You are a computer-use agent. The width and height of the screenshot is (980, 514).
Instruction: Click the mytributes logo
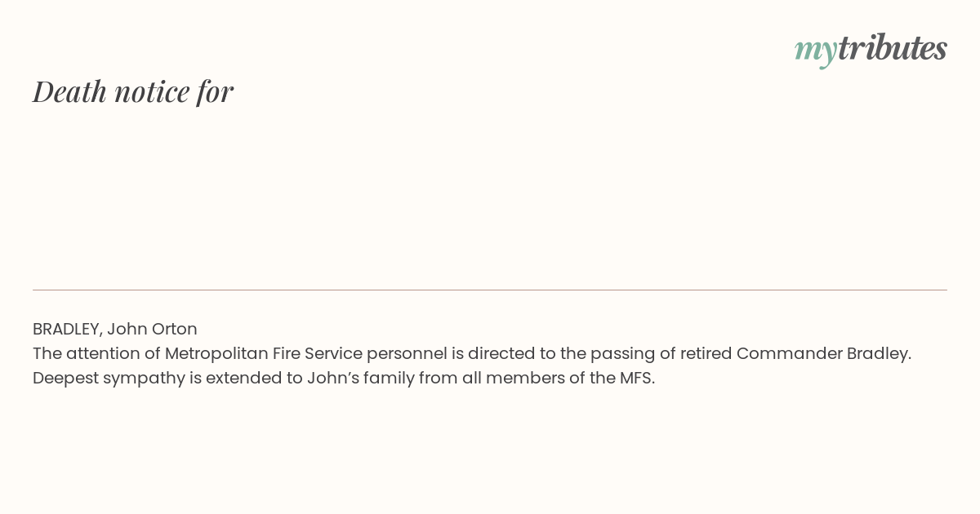(x=871, y=49)
